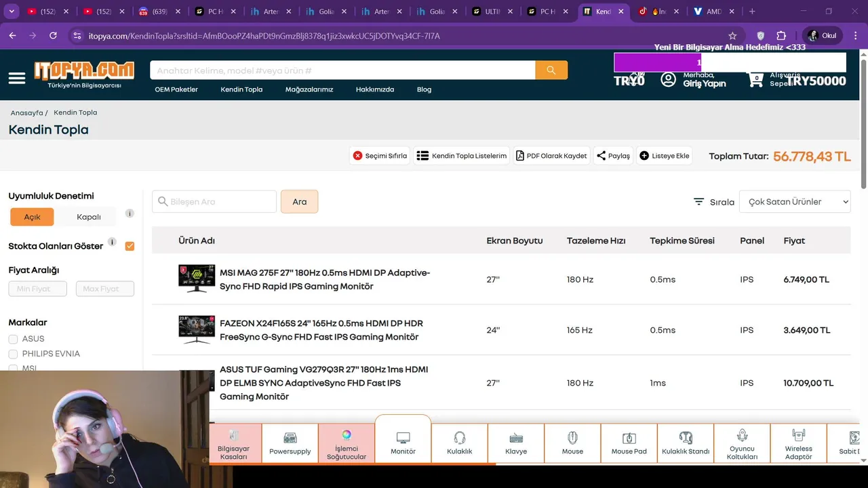View site information icon in address bar
This screenshot has width=868, height=488.
tap(77, 36)
